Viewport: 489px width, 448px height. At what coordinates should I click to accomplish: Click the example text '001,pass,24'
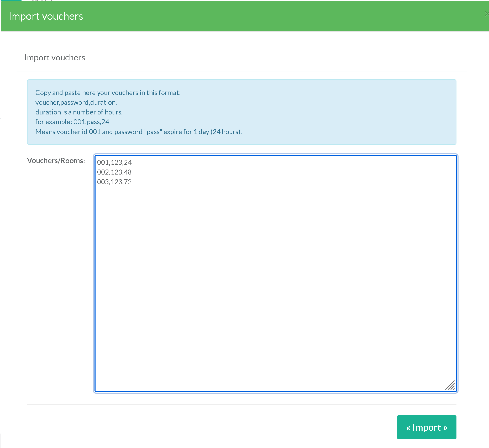91,122
